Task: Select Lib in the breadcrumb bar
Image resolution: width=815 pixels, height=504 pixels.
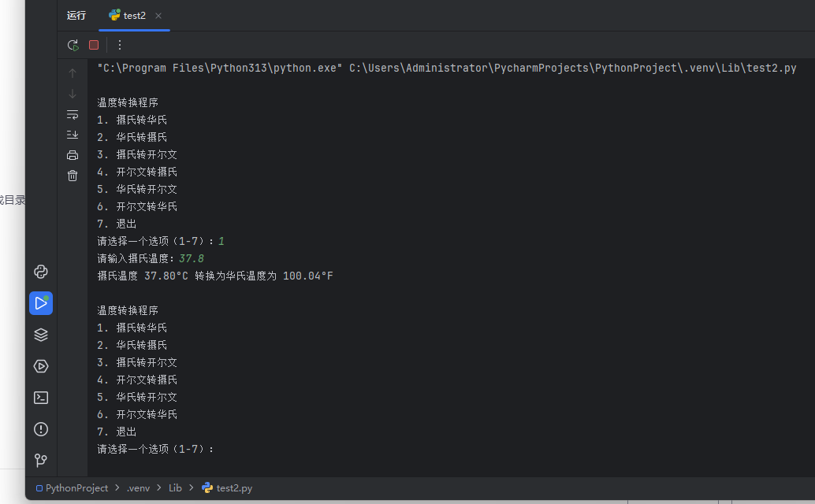Action: pyautogui.click(x=175, y=488)
